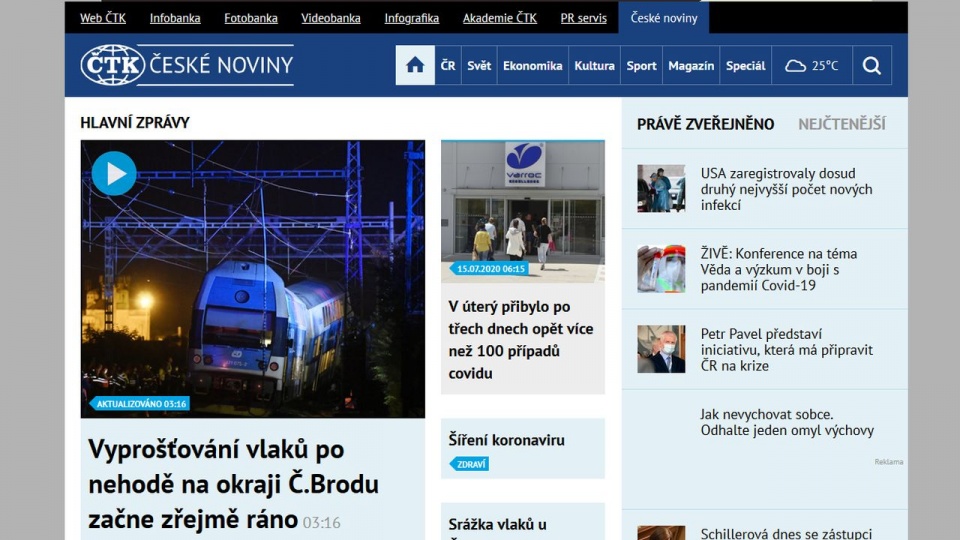Open the Varroc building photo thumbnail
This screenshot has height=540, width=960.
point(523,211)
